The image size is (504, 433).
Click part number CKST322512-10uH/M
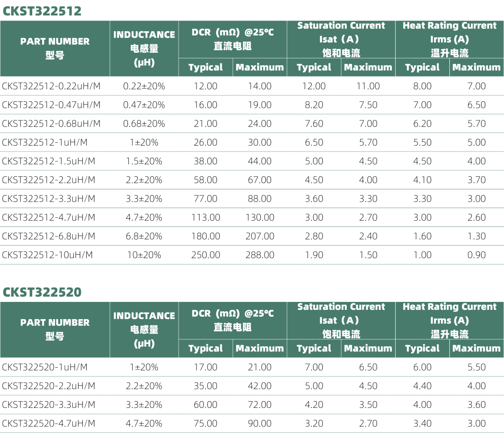click(x=48, y=255)
